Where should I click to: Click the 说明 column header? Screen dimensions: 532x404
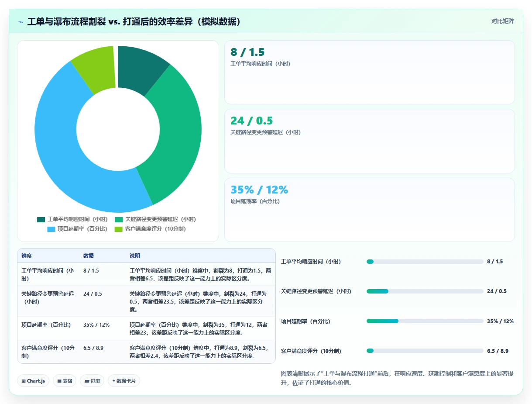tap(135, 256)
